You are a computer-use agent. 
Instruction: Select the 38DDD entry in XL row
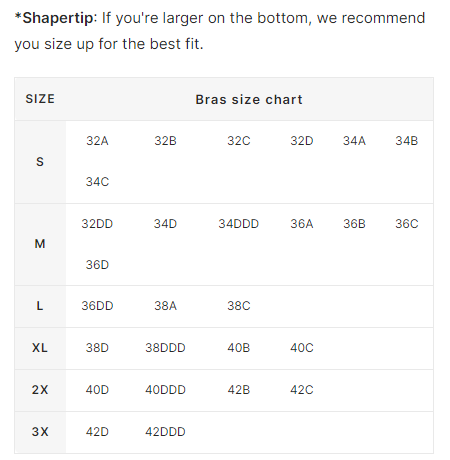pos(165,348)
